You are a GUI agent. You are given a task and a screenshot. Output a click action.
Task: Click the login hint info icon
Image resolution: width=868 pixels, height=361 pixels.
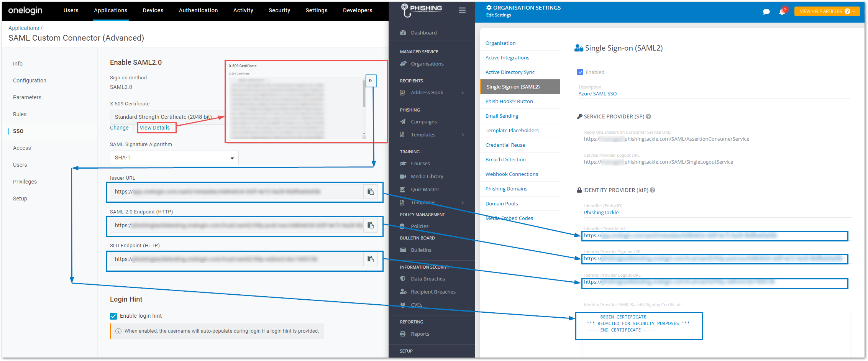118,331
